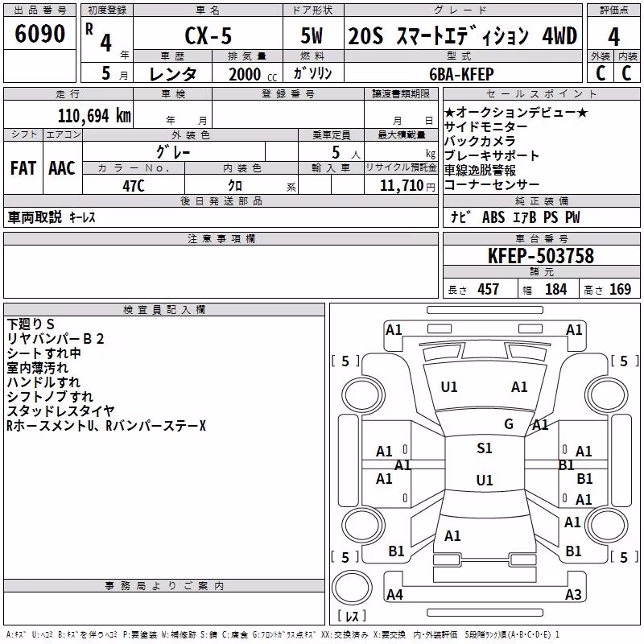Click PW in genuine equipment row
This screenshot has height=644, width=644.
572,217
